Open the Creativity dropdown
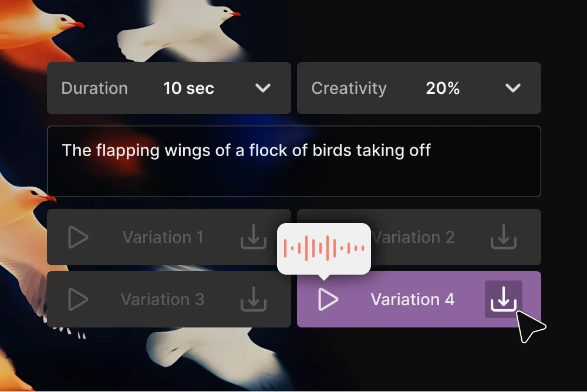The width and height of the screenshot is (587, 392). pyautogui.click(x=512, y=88)
